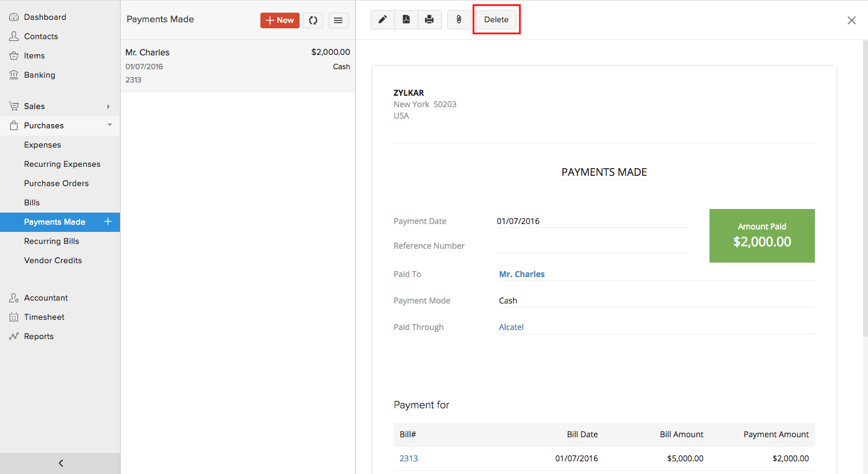Refresh the Payments Made list
This screenshot has height=474, width=868.
pyautogui.click(x=313, y=20)
